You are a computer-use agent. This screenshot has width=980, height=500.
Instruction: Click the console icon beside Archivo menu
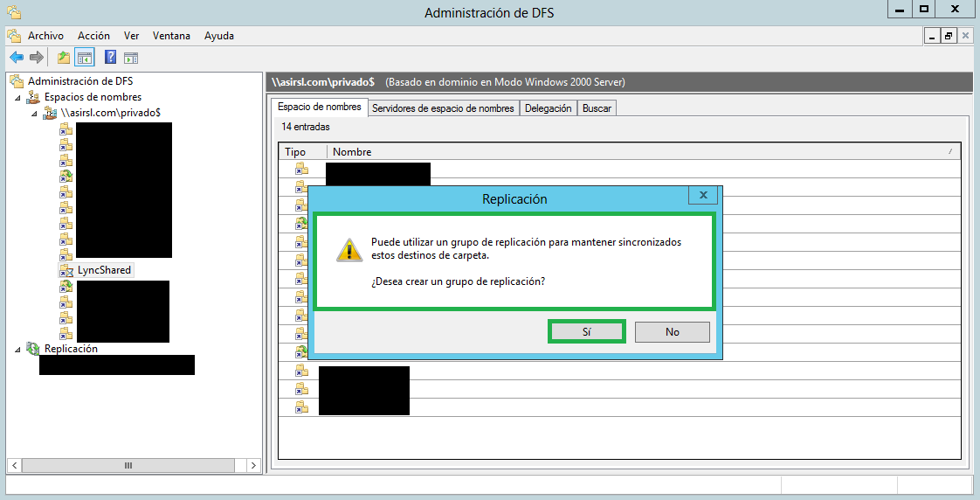coord(14,36)
